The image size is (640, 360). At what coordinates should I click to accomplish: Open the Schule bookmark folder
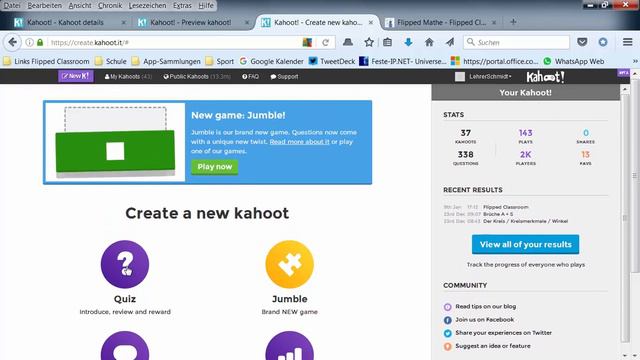coord(111,61)
